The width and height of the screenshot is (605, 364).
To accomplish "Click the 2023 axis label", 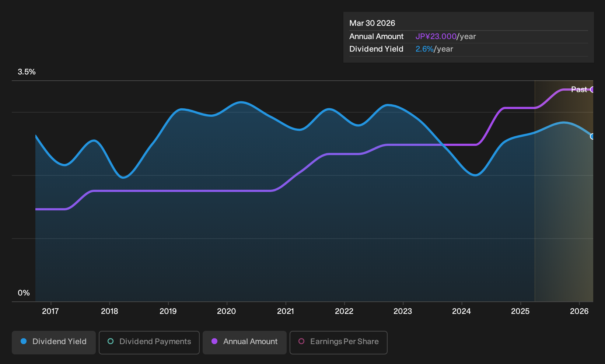I will pyautogui.click(x=403, y=311).
